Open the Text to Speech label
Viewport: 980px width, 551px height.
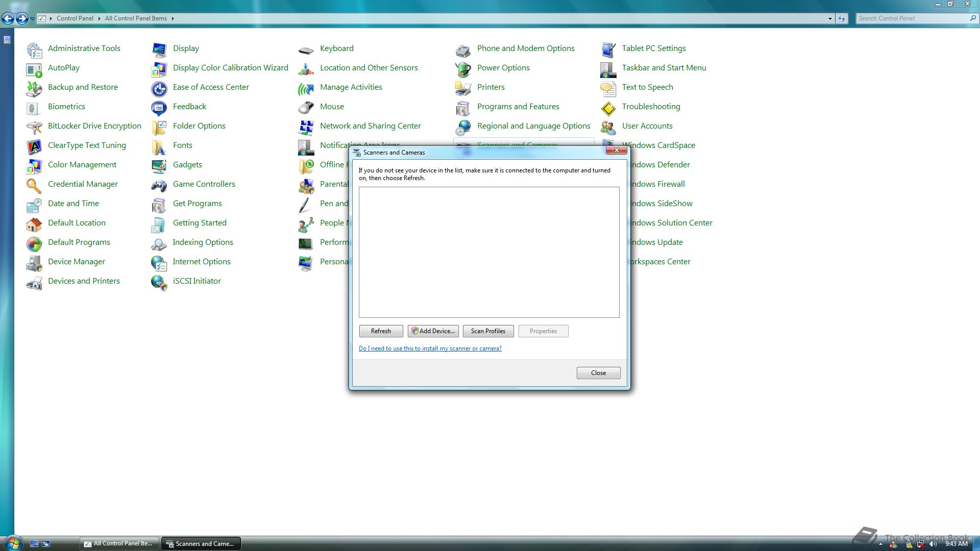647,87
